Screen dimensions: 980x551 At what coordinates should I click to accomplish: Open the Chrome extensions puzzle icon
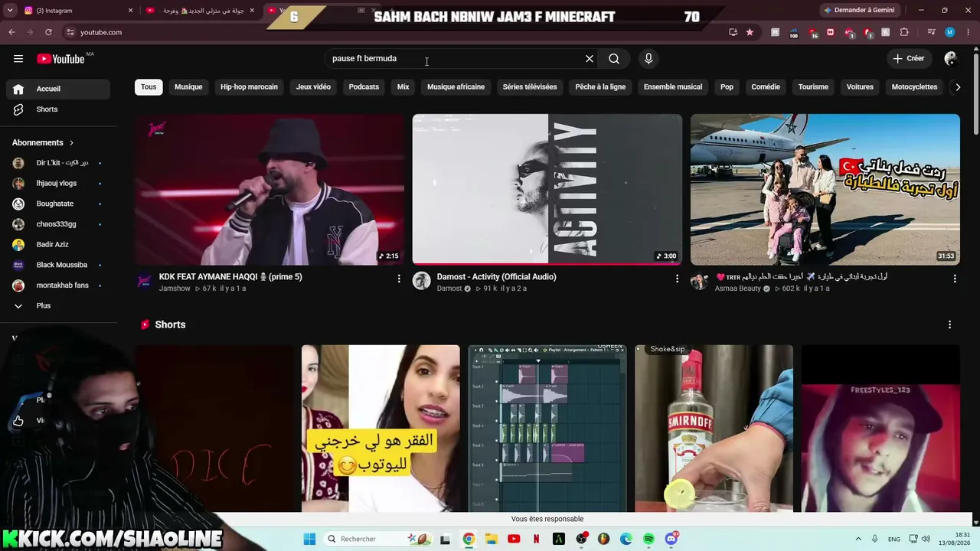pyautogui.click(x=904, y=32)
